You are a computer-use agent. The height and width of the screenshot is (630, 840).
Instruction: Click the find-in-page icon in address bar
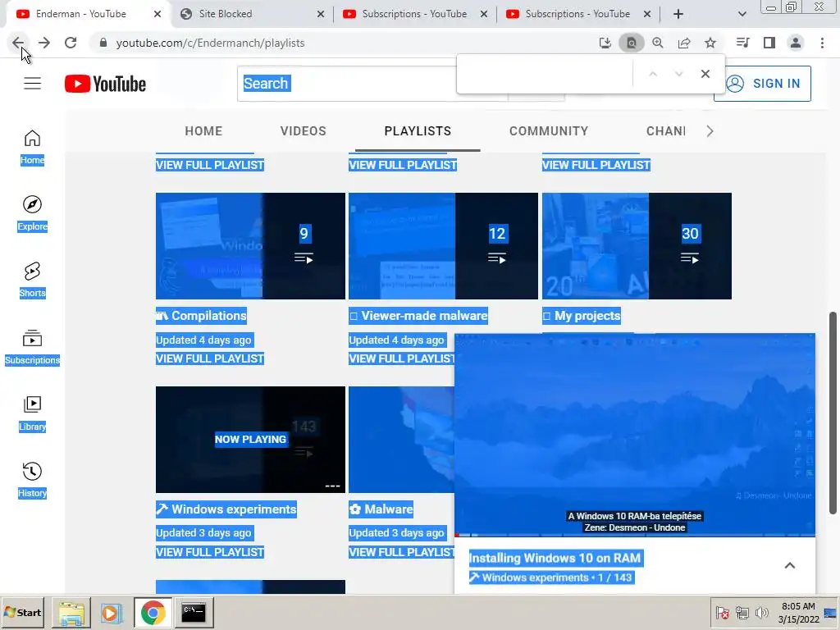631,43
